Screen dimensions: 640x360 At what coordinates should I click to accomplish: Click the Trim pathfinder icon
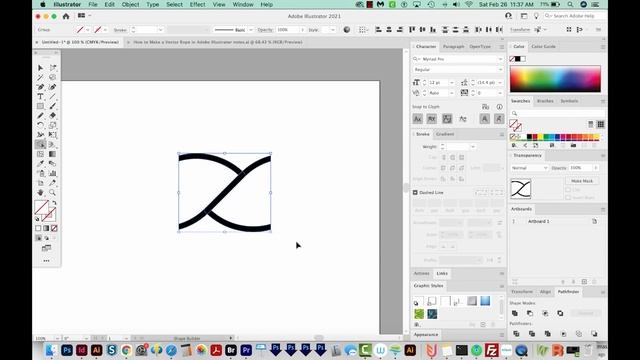531,333
